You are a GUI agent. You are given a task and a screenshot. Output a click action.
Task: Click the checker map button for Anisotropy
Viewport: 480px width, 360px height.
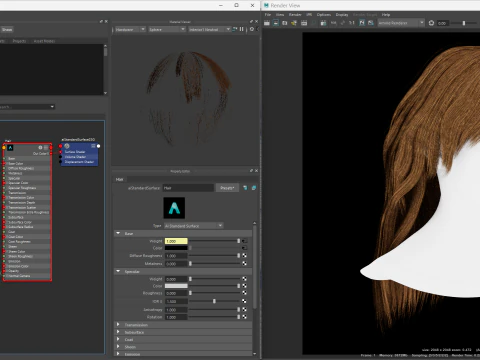coord(244,309)
